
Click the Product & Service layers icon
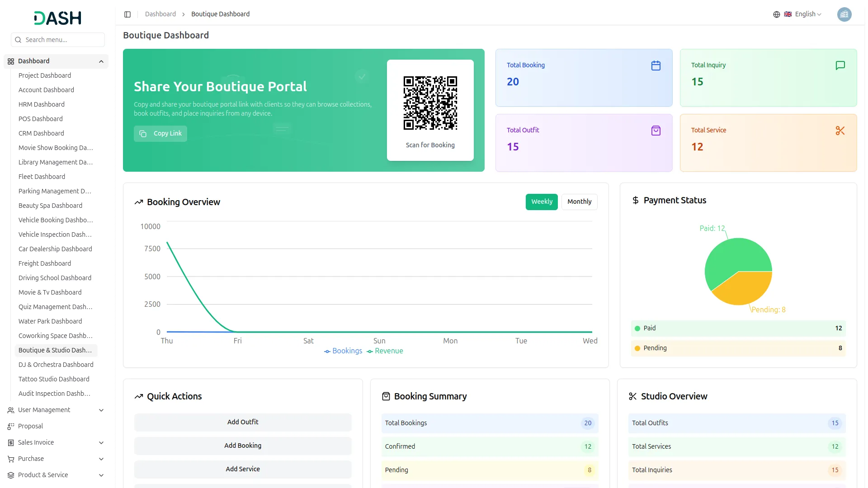[x=11, y=475]
